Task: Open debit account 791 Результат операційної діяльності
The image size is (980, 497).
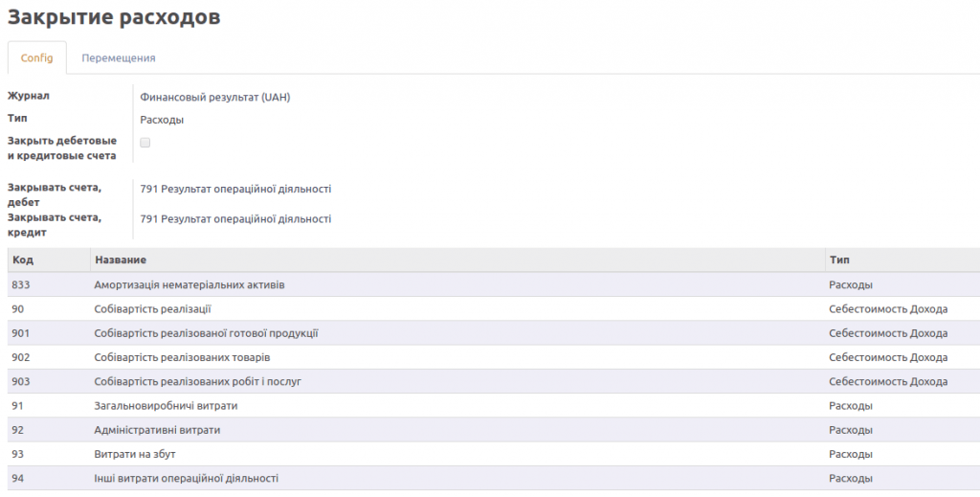Action: [235, 189]
